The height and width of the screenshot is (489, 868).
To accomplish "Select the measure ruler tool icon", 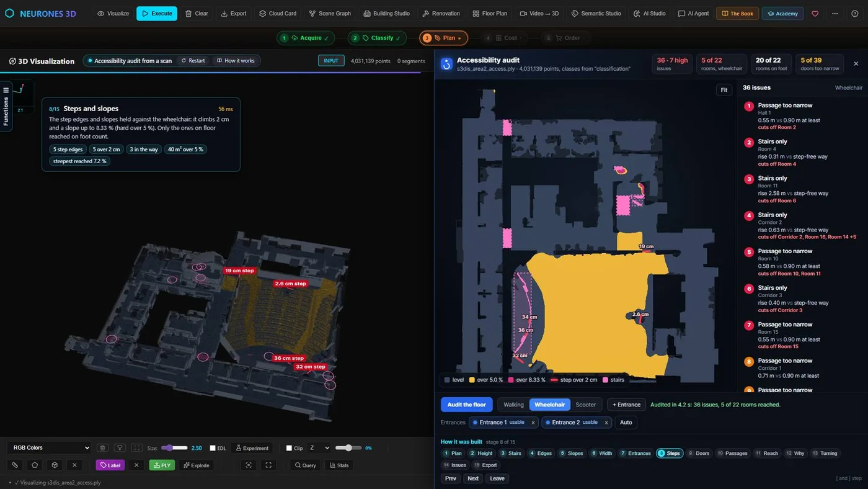I will [x=15, y=465].
